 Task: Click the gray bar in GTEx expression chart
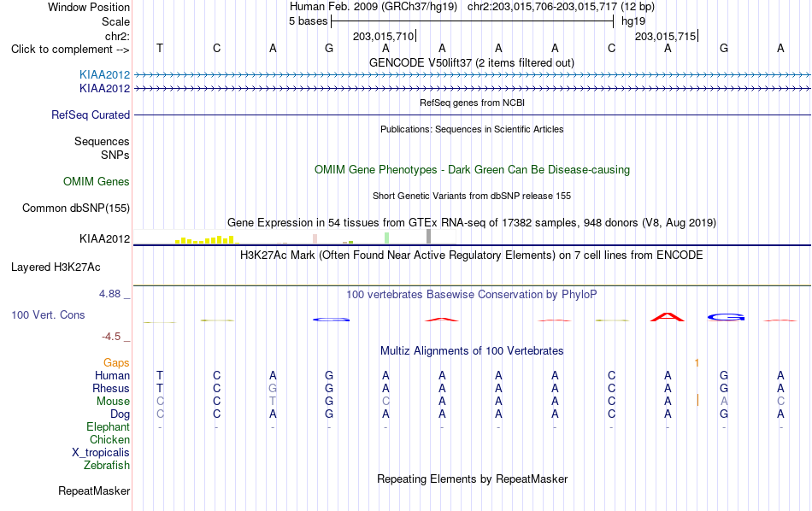click(x=429, y=237)
